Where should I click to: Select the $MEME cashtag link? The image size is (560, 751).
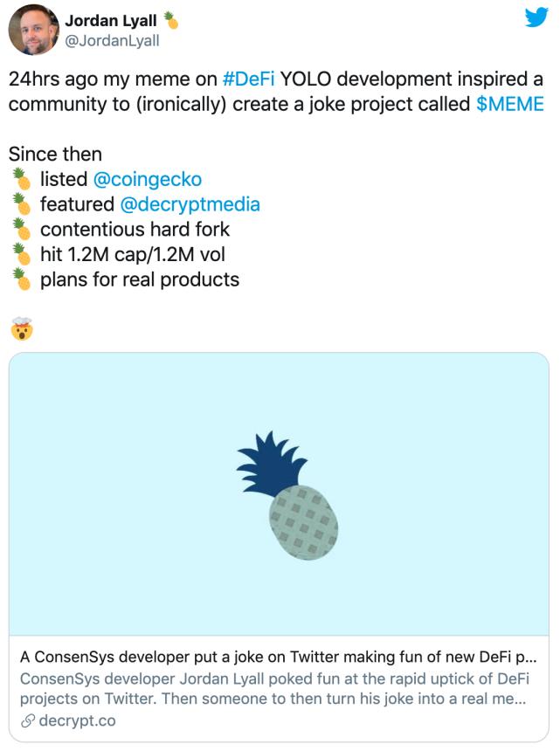pos(510,104)
